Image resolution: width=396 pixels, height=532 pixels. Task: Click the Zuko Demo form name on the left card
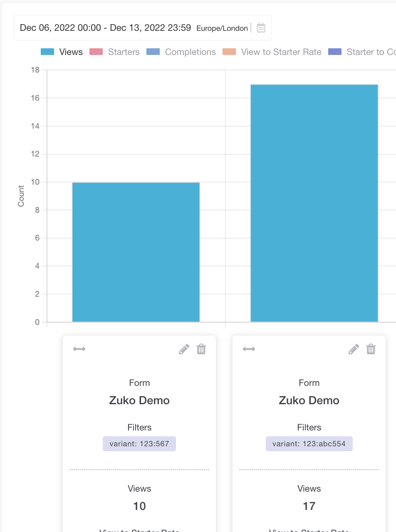(x=139, y=400)
